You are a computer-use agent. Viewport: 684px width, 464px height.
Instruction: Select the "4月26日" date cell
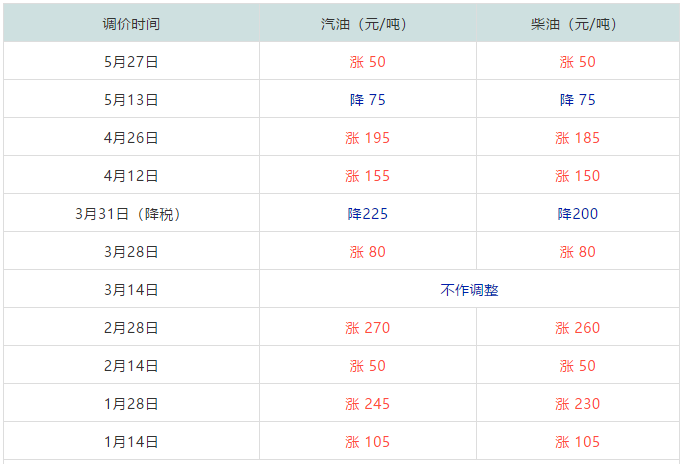click(131, 137)
